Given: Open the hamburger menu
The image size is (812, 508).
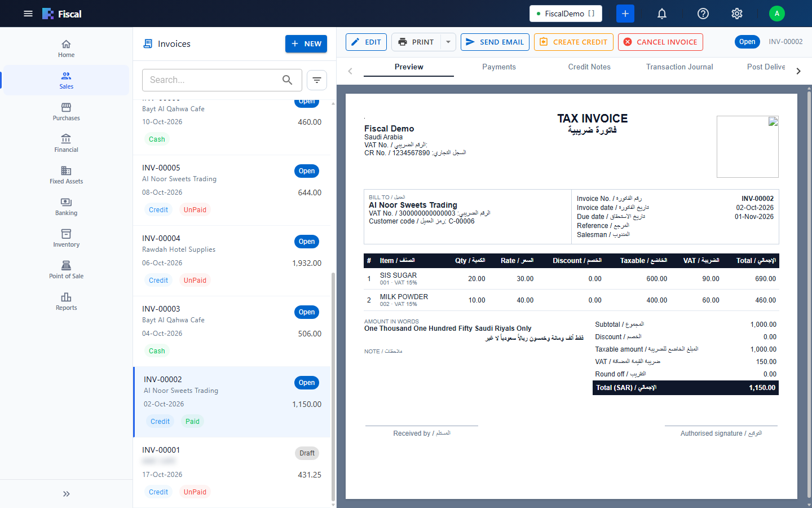Looking at the screenshot, I should click(x=28, y=14).
